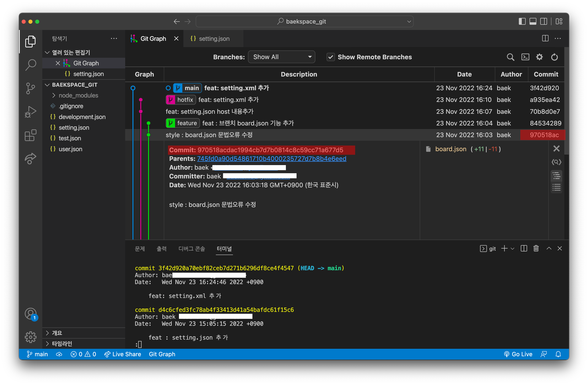This screenshot has width=588, height=385.
Task: Click the parent commit hash link
Action: 272,159
